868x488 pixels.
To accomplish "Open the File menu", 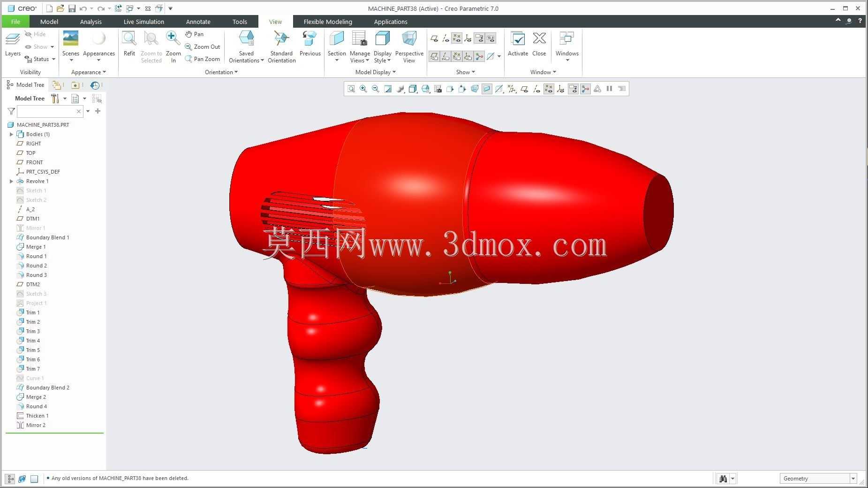I will pyautogui.click(x=15, y=22).
